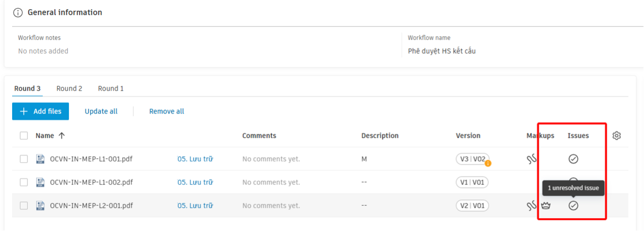This screenshot has height=231, width=644.
Task: Click issues checkmark icon for OCVN-IN-MEP-L2-001.pdf
Action: pos(573,206)
